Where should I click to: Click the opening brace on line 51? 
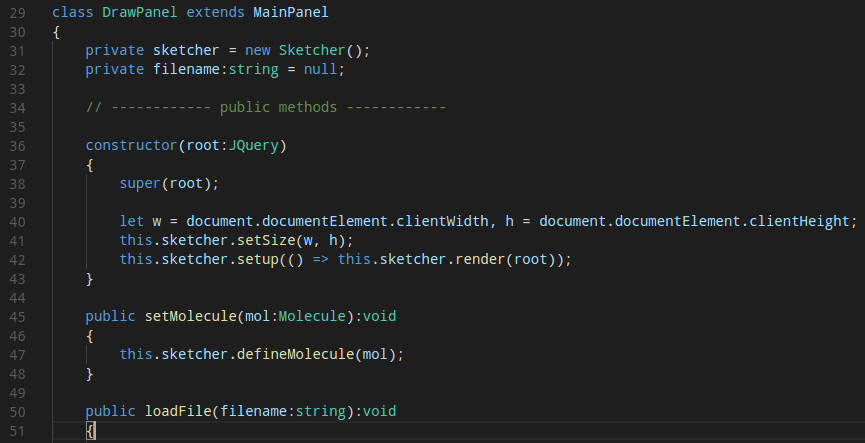click(90, 431)
